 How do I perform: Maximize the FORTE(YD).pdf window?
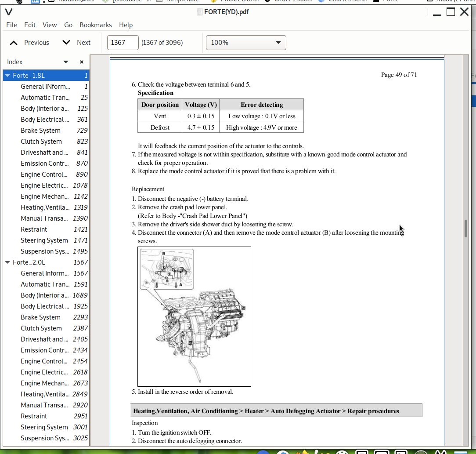(451, 12)
